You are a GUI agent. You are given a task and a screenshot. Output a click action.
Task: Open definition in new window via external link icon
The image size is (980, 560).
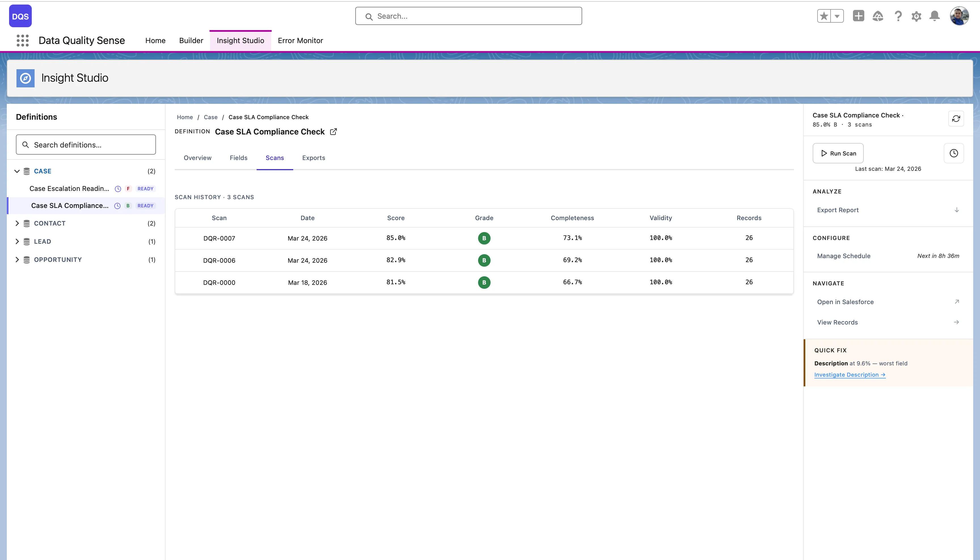[333, 132]
